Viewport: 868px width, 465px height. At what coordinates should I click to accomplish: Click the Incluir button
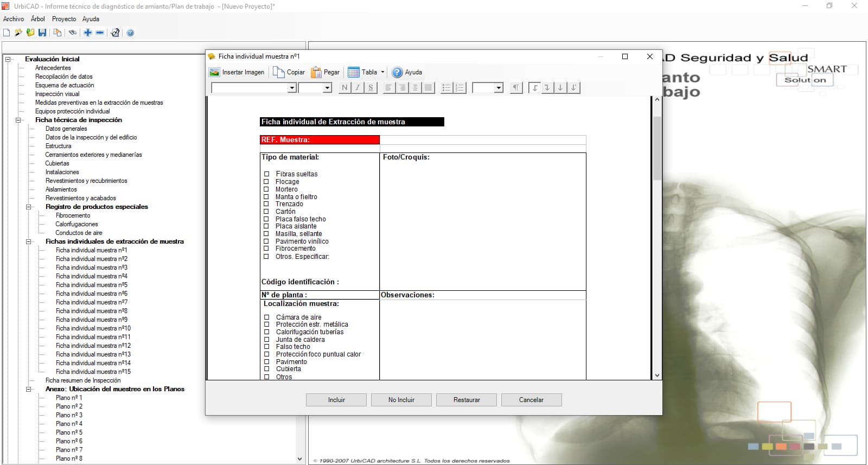pos(336,400)
